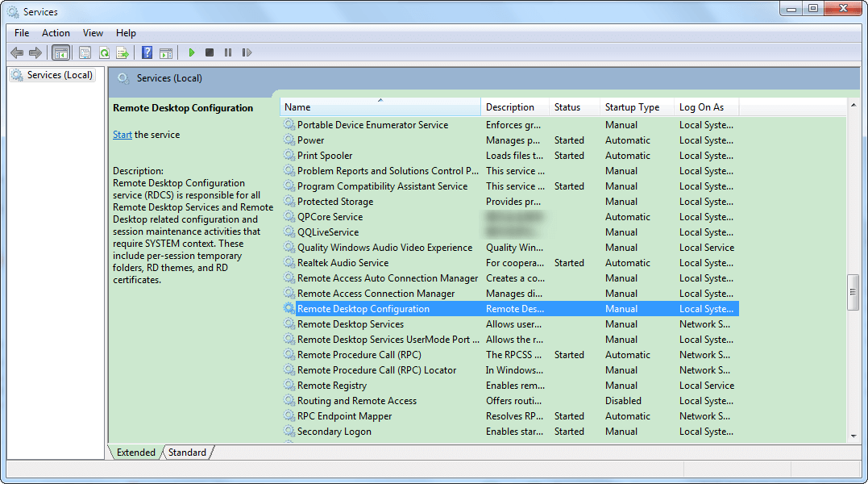Click the Start link for the service
Image resolution: width=868 pixels, height=484 pixels.
123,135
